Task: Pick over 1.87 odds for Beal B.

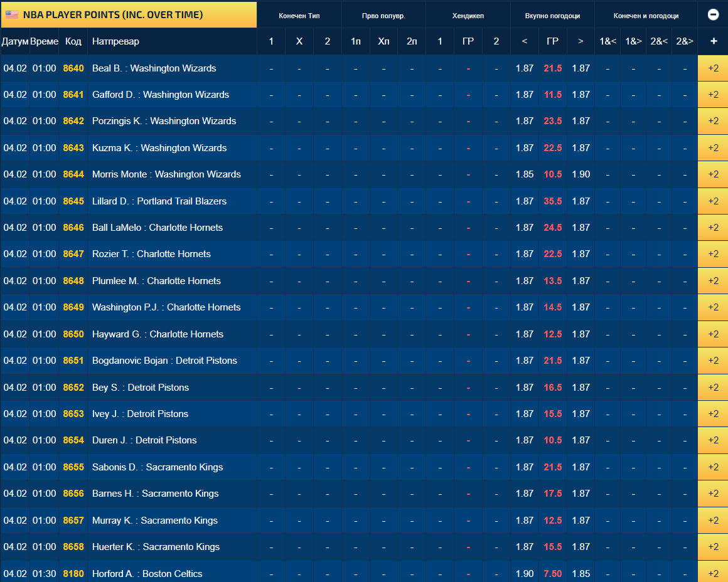Action: (581, 68)
